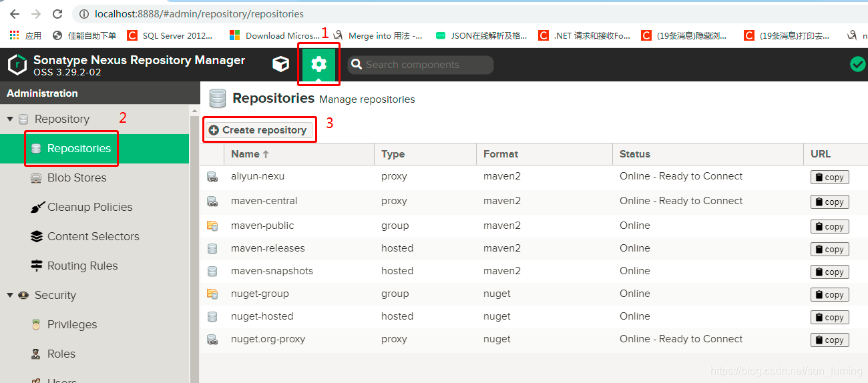Click the aliyun-nexu proxy repository icon

[x=212, y=177]
